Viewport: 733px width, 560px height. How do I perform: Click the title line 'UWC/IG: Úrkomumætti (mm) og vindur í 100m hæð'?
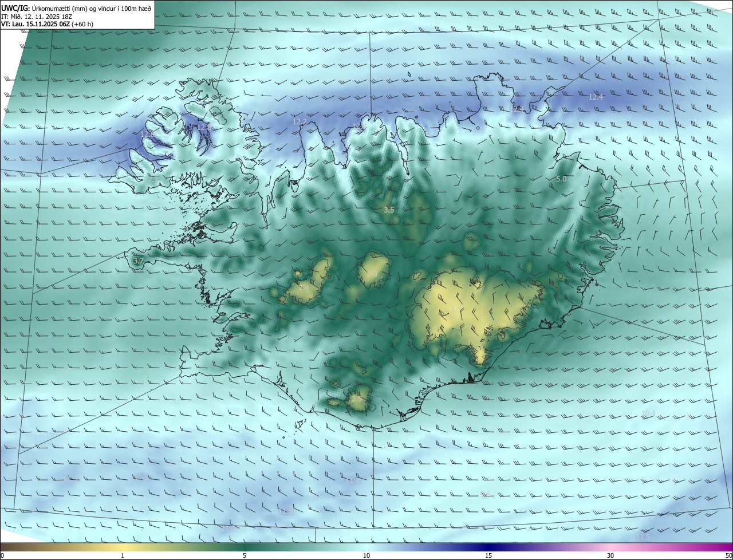[x=76, y=8]
